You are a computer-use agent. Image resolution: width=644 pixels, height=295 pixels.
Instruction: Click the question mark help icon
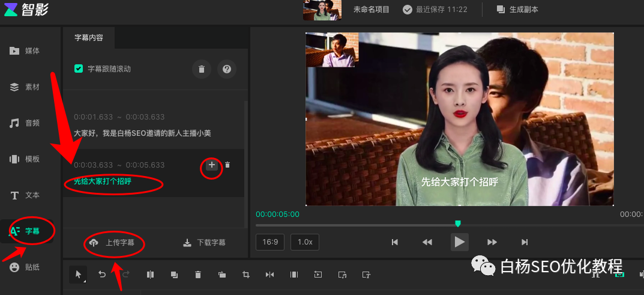227,69
